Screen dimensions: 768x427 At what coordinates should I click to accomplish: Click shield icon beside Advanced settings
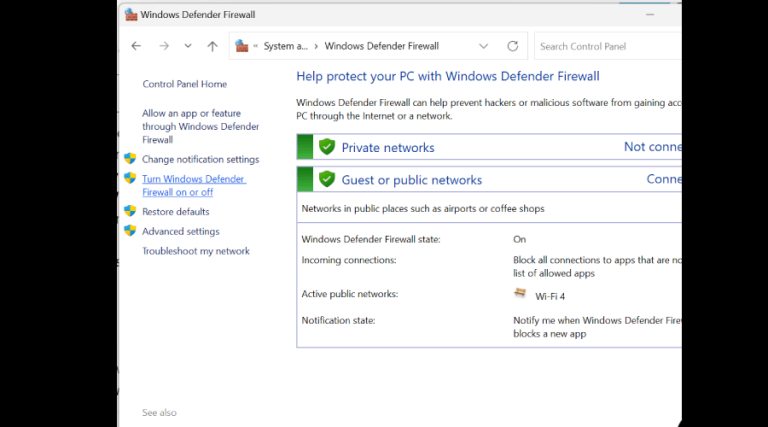click(130, 231)
